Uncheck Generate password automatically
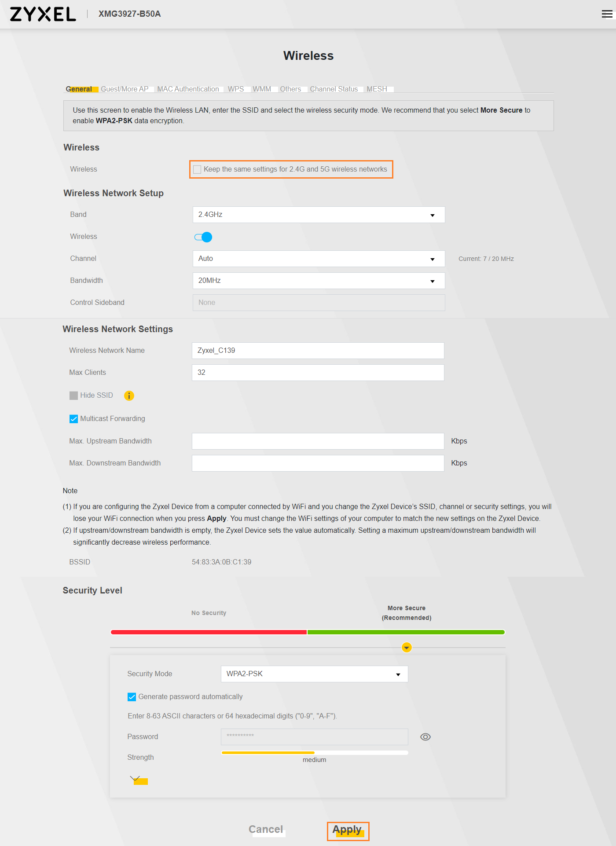 [x=132, y=697]
